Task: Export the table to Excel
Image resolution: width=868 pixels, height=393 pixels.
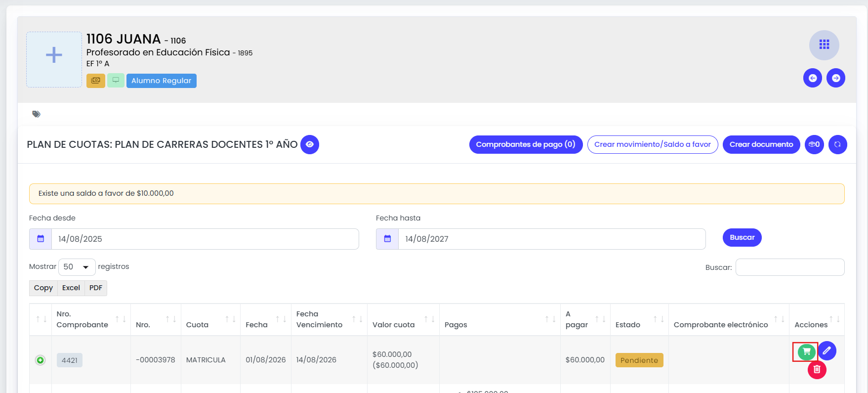Action: pos(71,288)
